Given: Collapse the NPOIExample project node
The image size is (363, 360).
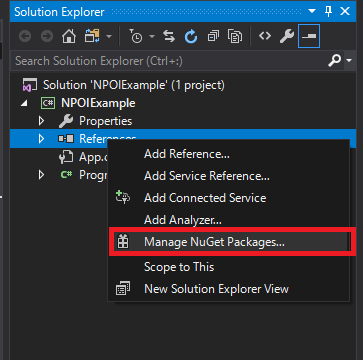Looking at the screenshot, I should (x=24, y=103).
